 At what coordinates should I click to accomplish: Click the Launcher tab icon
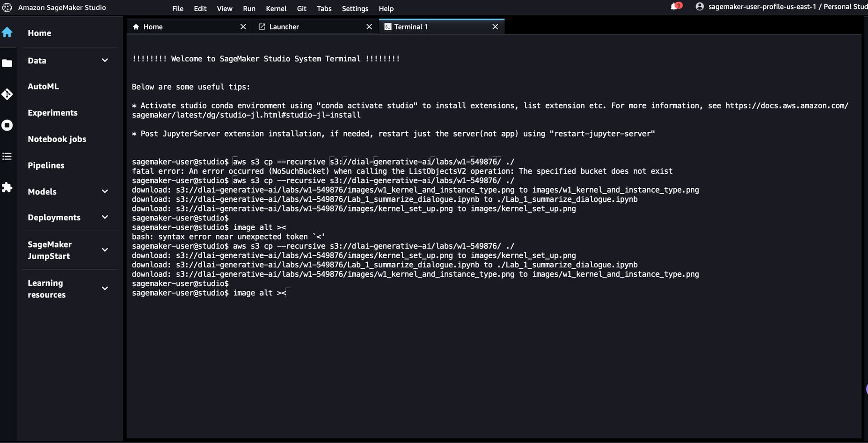262,27
